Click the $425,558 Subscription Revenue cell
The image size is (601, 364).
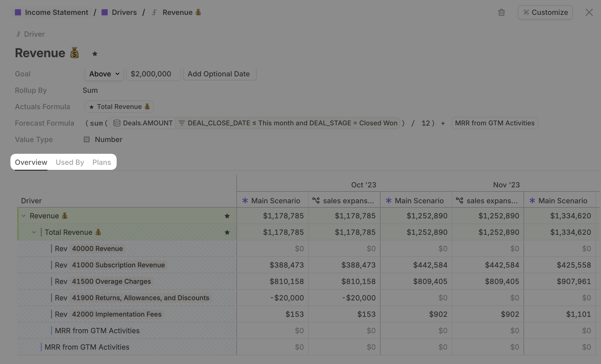[x=560, y=265]
